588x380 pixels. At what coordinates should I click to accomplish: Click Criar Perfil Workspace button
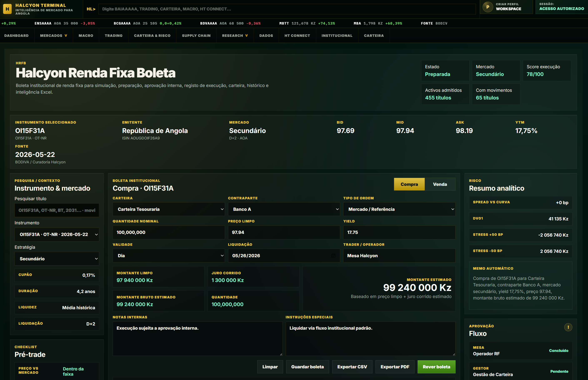click(506, 7)
